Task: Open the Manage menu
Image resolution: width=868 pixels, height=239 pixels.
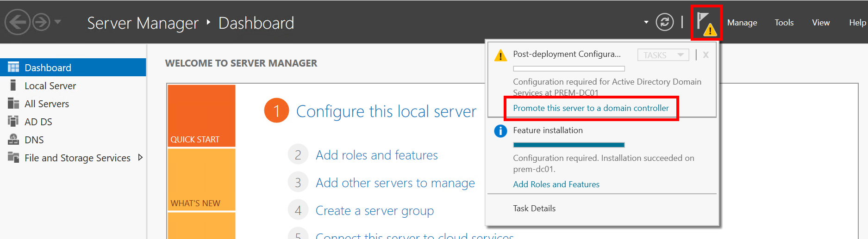Action: 742,23
